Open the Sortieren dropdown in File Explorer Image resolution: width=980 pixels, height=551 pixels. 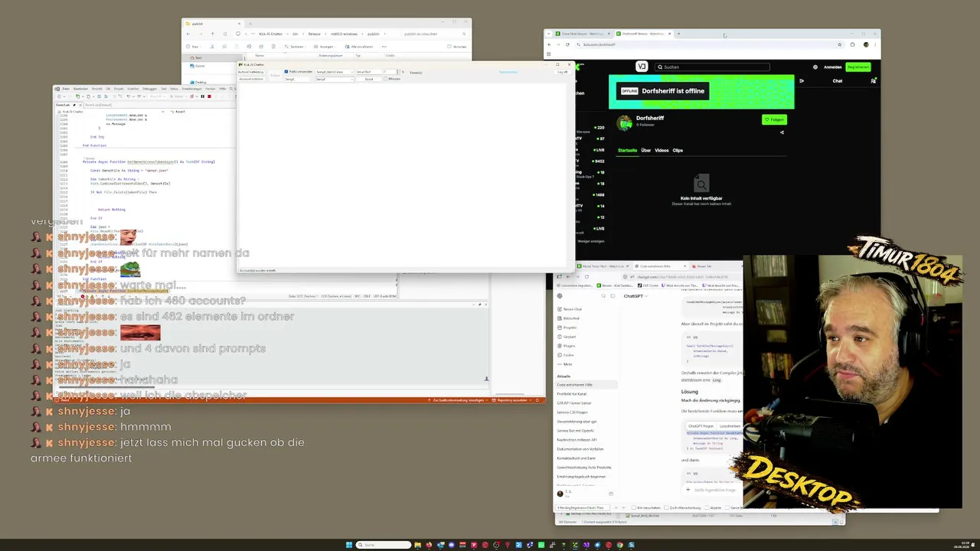tap(296, 47)
